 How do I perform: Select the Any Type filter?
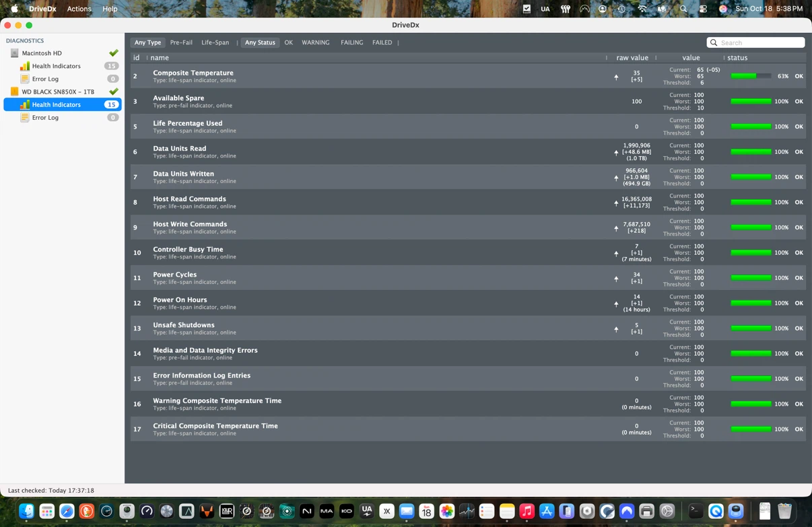click(147, 42)
